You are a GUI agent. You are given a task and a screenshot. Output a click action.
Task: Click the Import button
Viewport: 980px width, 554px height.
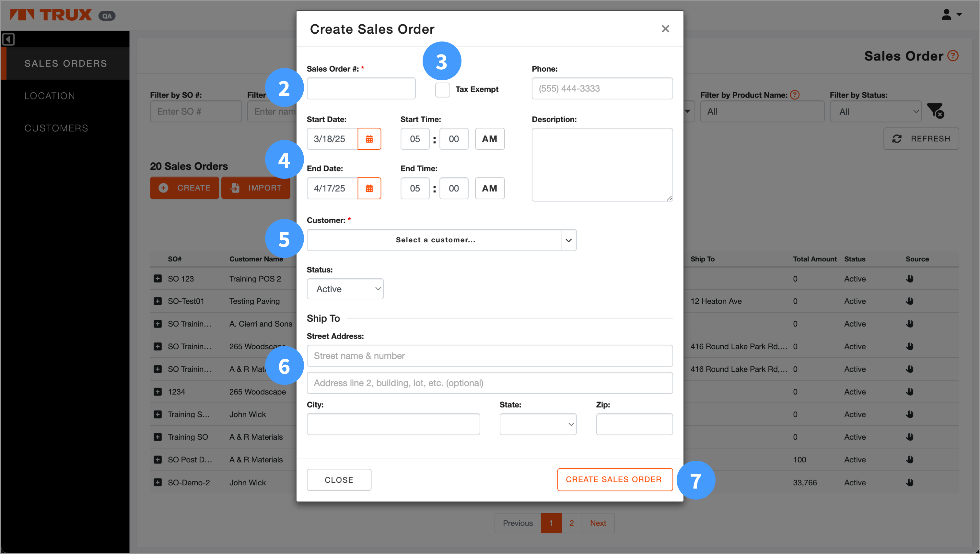[x=256, y=188]
